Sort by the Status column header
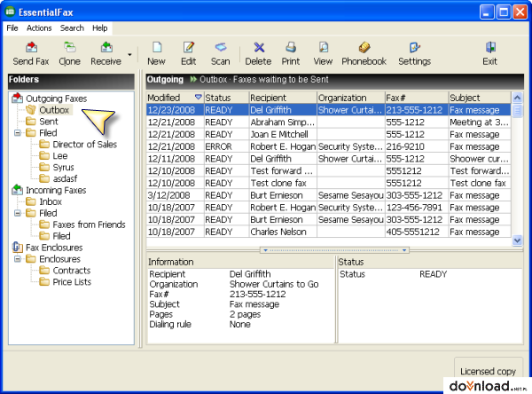 (226, 98)
